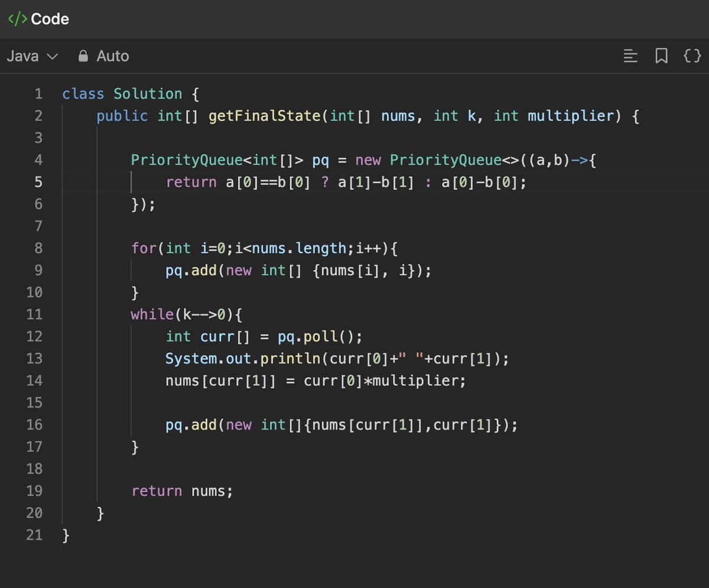Viewport: 709px width, 588px height.
Task: Click the Auto label
Action: tap(113, 56)
